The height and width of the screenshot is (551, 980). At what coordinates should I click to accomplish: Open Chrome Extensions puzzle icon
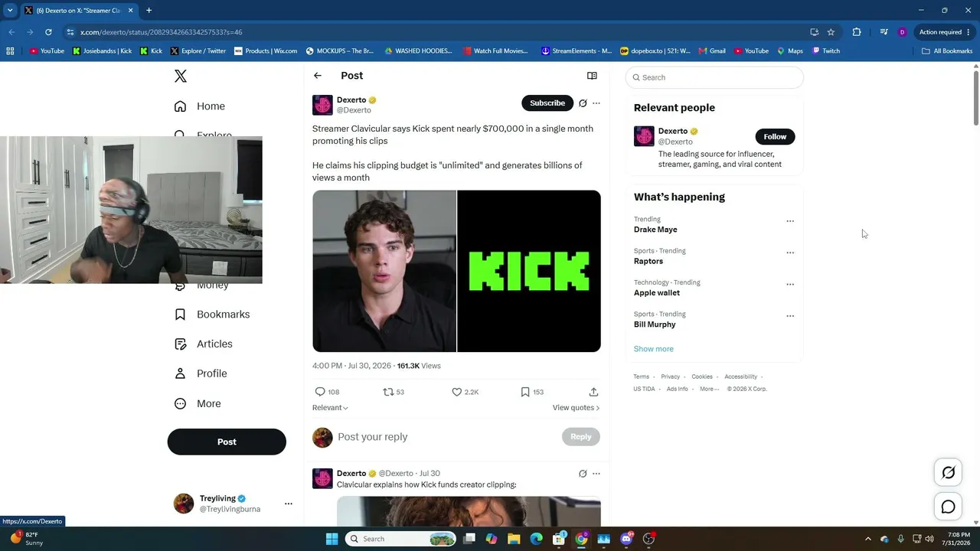tap(857, 32)
